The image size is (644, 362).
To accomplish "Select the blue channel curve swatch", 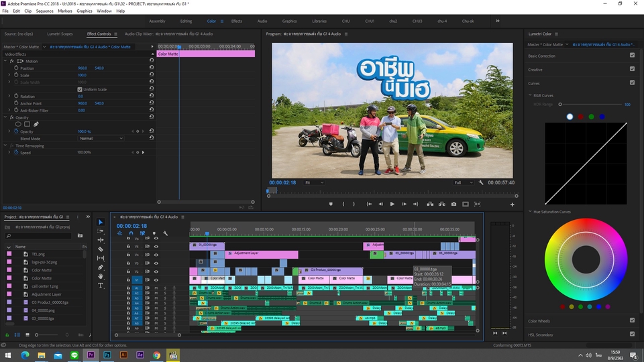I will (x=602, y=117).
